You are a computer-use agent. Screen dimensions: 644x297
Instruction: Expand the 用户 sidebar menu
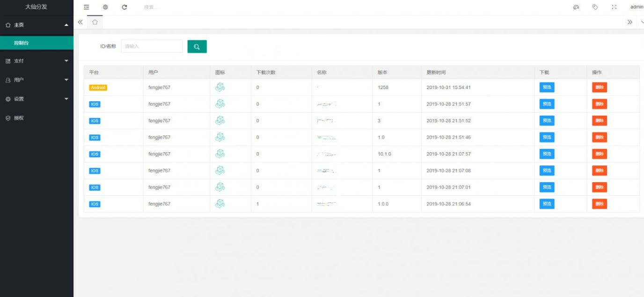37,80
